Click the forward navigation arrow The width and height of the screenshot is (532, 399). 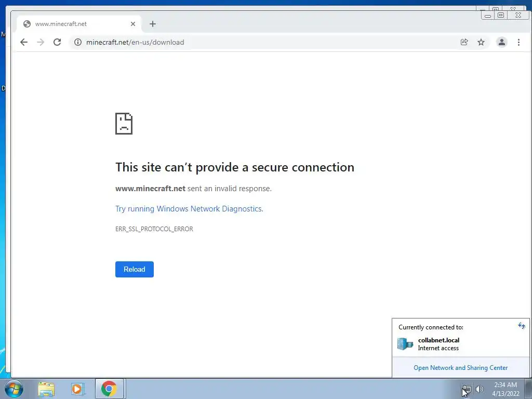click(41, 42)
